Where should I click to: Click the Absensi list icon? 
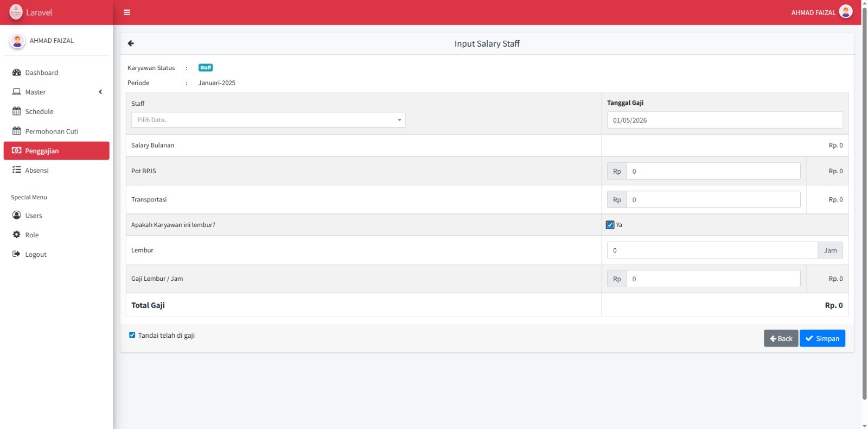click(17, 170)
